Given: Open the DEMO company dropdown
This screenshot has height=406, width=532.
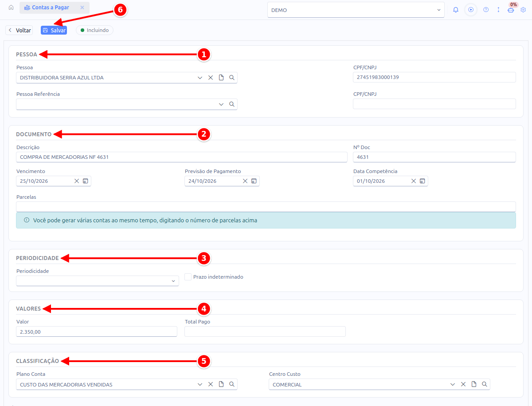Looking at the screenshot, I should click(356, 10).
